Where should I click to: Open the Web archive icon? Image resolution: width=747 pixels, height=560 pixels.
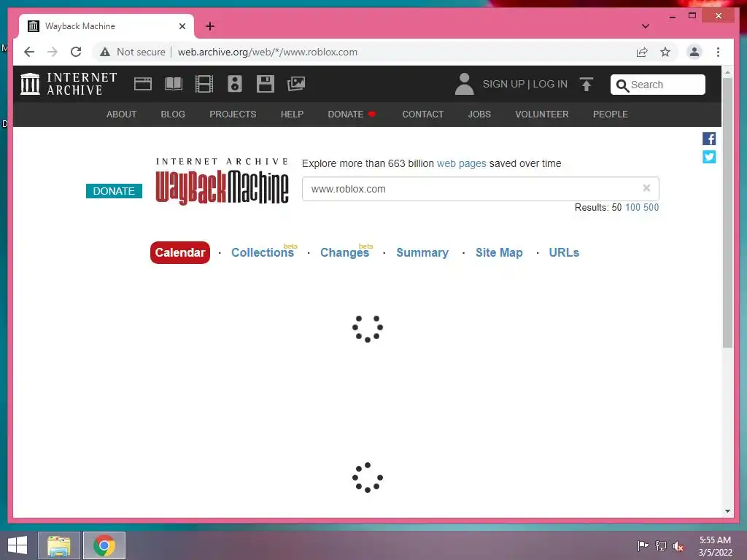coord(142,84)
